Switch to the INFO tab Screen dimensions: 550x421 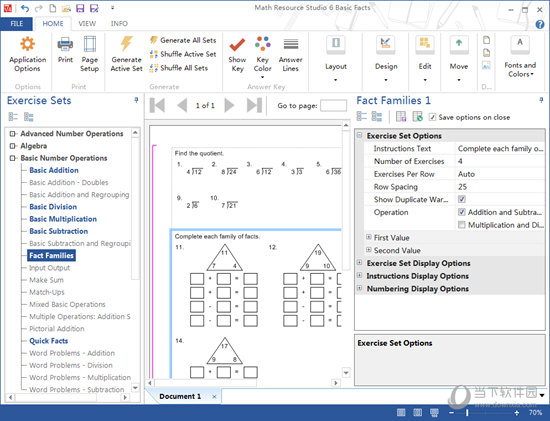click(119, 24)
